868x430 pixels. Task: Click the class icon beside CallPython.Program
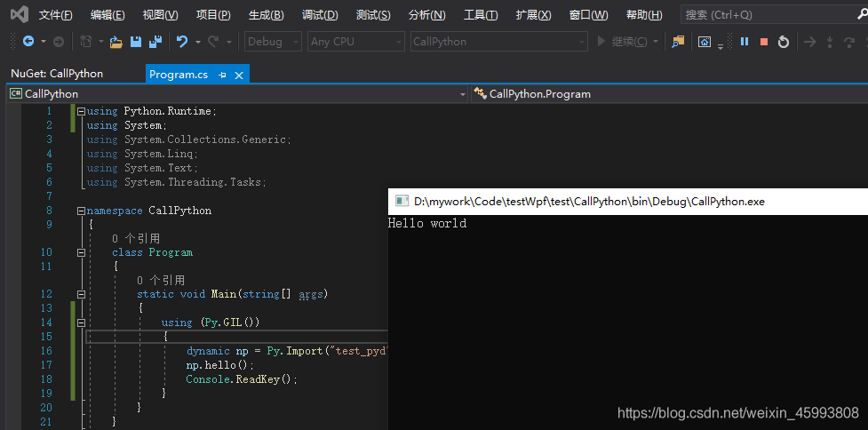(x=480, y=94)
